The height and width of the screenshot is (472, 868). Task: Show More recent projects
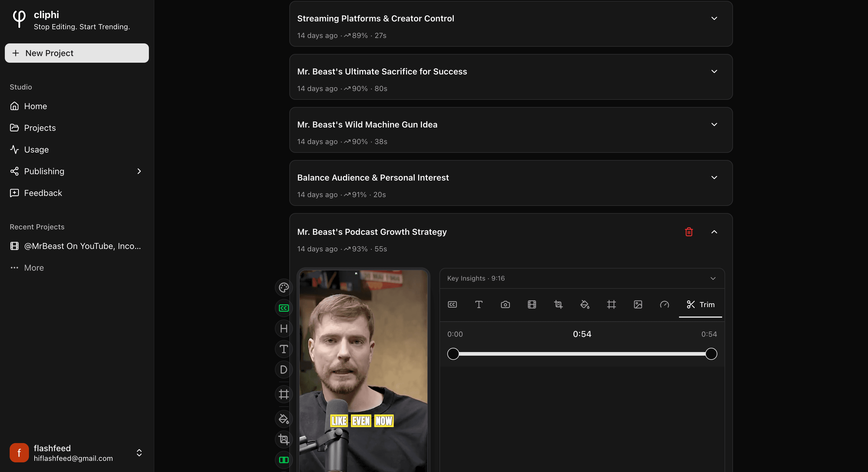pyautogui.click(x=77, y=268)
